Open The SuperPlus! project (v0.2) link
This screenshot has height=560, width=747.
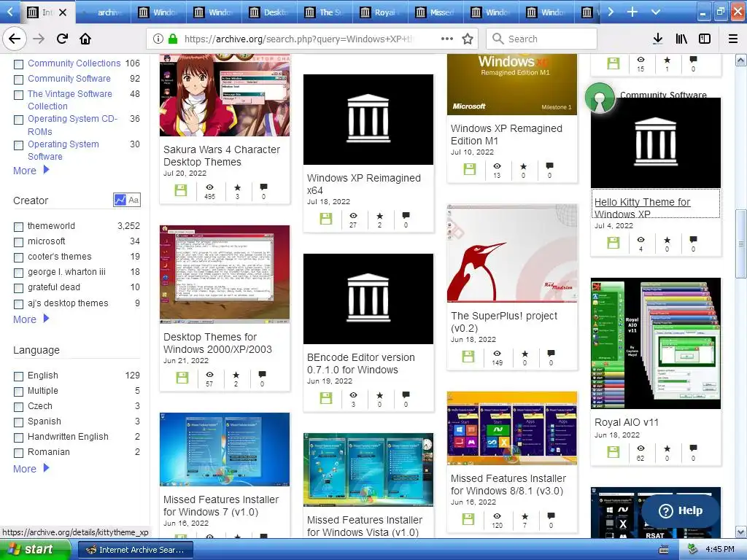(503, 322)
